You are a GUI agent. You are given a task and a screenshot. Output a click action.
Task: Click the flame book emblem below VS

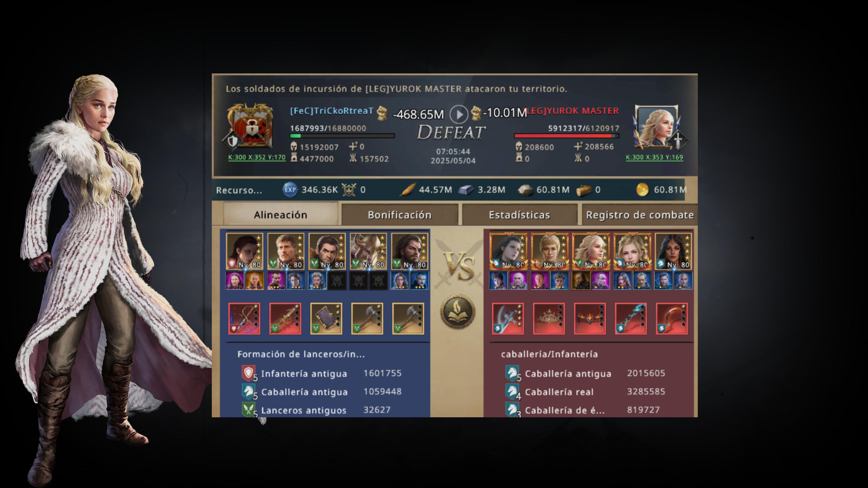click(458, 311)
